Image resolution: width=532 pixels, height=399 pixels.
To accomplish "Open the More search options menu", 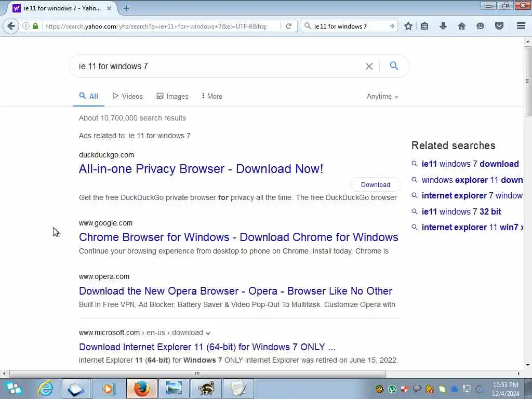I will [x=212, y=96].
